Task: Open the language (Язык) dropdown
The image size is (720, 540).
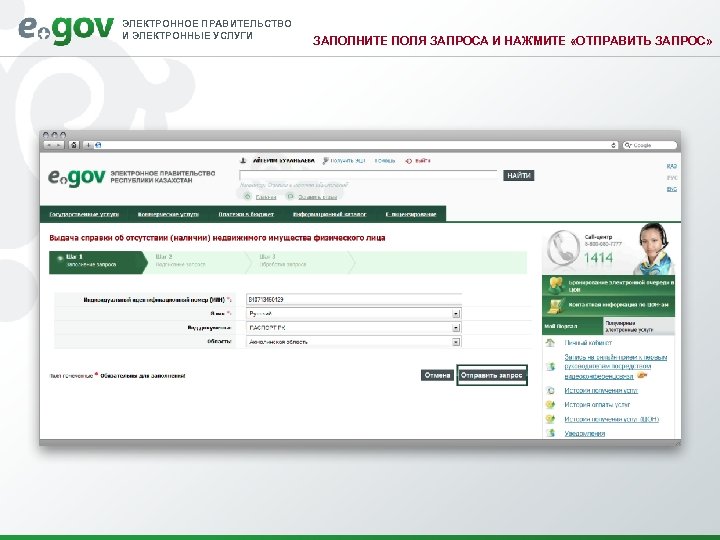Action: (x=354, y=314)
